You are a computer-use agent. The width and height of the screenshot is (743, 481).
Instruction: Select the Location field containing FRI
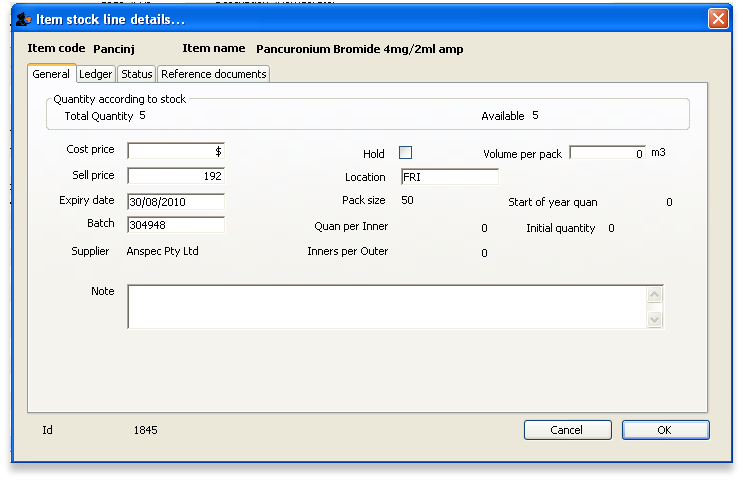tap(448, 177)
